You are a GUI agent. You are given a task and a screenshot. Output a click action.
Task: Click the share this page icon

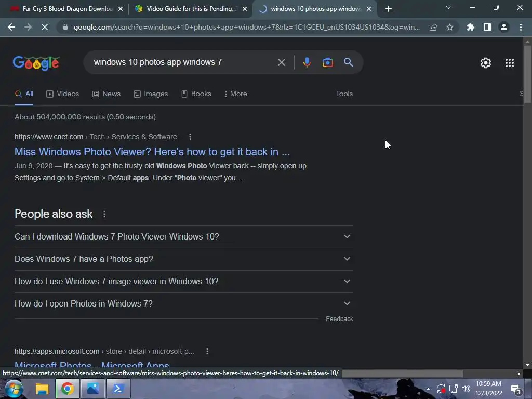point(433,27)
